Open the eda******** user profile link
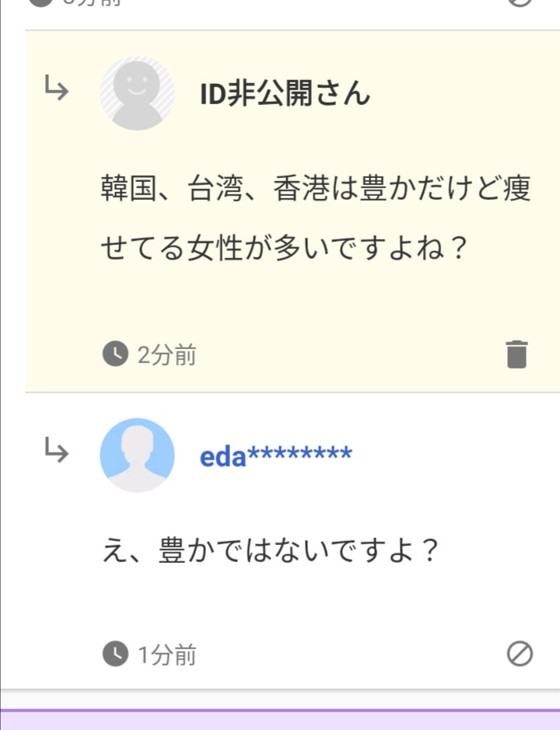This screenshot has width=560, height=730. click(x=276, y=456)
